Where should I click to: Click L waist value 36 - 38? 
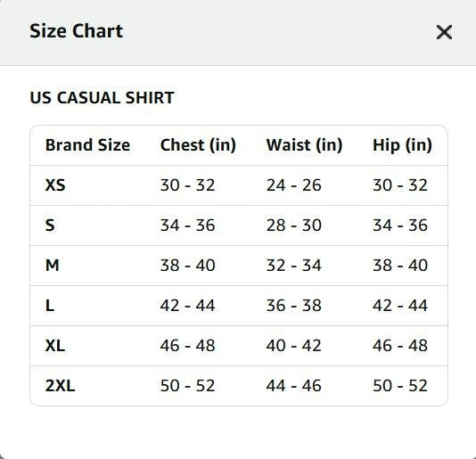(294, 305)
